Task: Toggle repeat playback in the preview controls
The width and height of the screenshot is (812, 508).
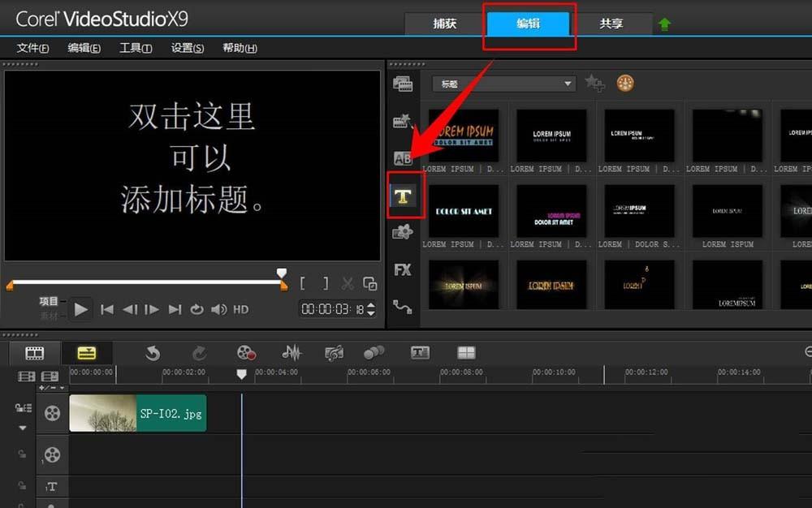Action: tap(195, 309)
